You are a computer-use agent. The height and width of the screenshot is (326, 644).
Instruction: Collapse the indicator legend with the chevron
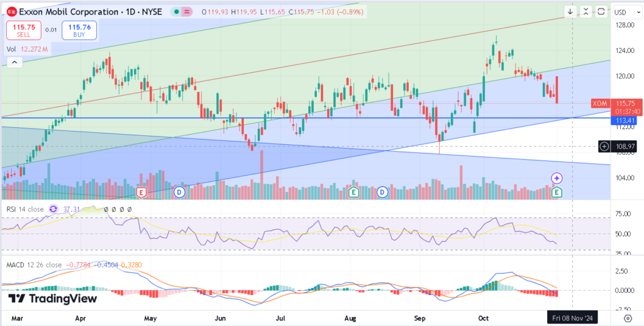(x=14, y=62)
